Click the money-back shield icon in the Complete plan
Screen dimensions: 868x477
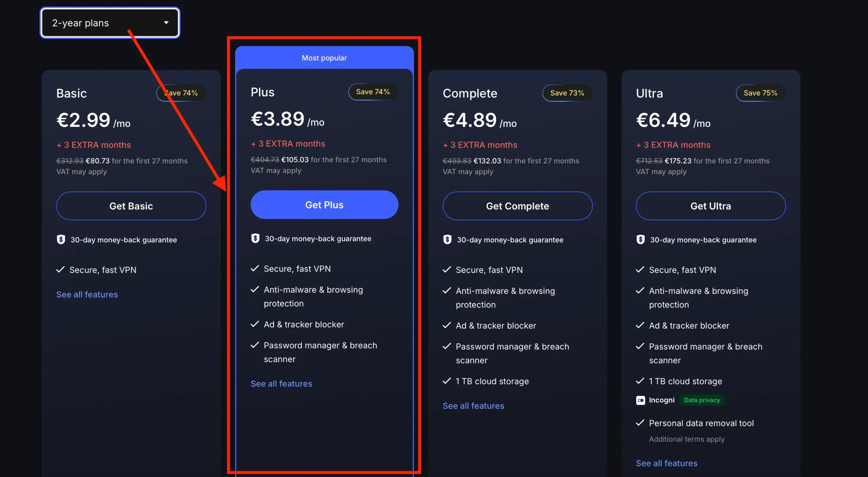pyautogui.click(x=447, y=240)
